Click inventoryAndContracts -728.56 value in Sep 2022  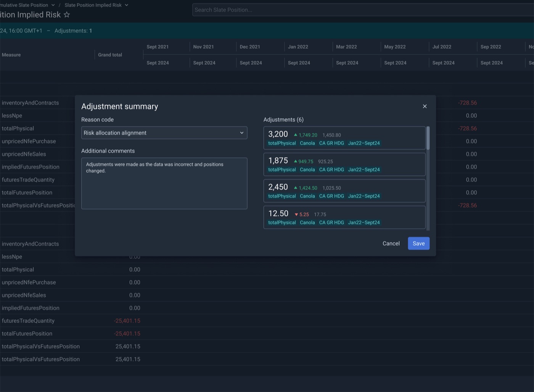[x=467, y=103]
